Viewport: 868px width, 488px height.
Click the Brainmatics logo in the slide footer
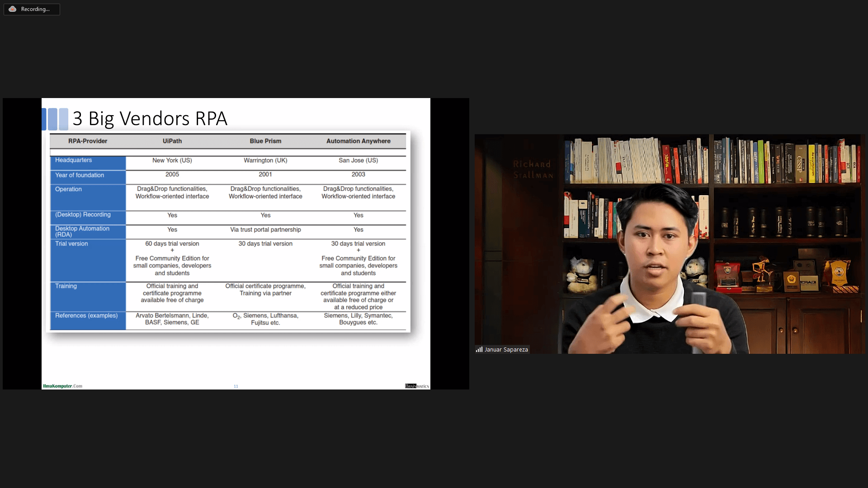point(417,386)
